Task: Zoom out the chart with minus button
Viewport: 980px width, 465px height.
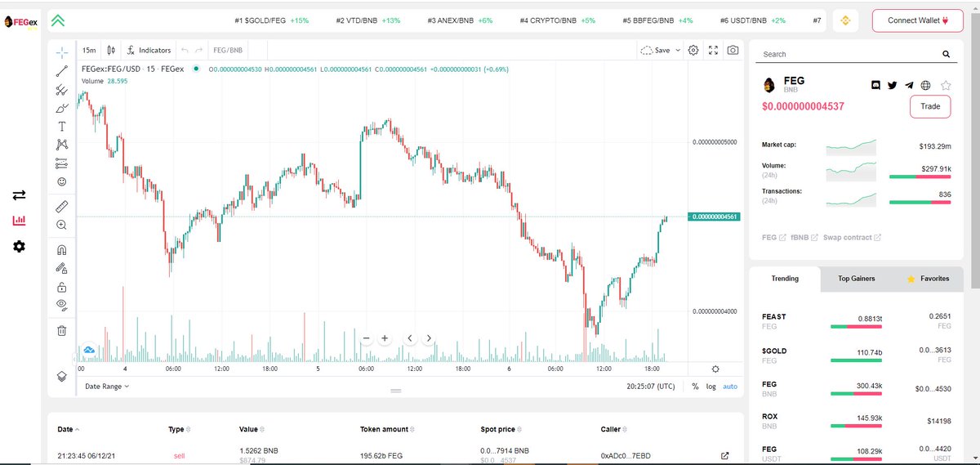Action: click(366, 338)
